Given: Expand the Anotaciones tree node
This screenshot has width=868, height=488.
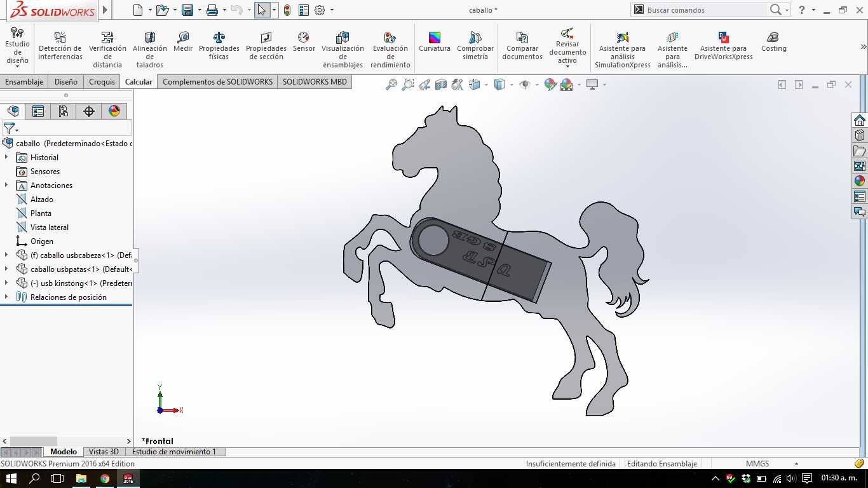Looking at the screenshot, I should (6, 185).
